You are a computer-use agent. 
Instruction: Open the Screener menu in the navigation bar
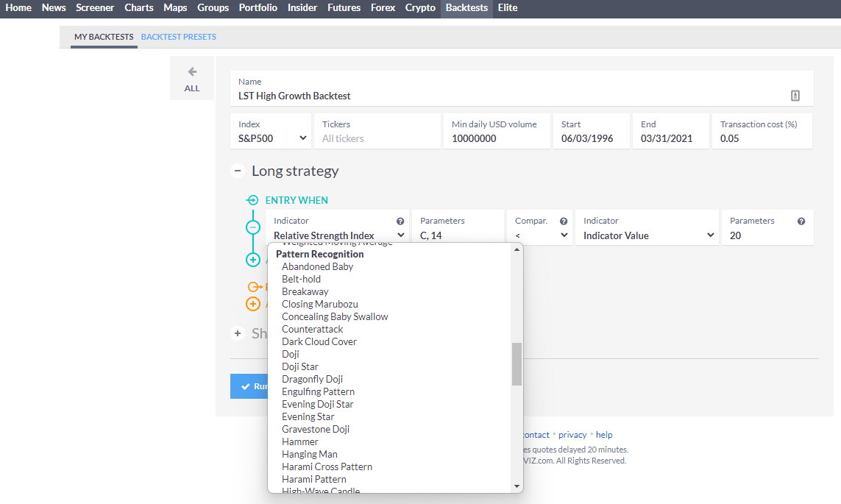(95, 8)
